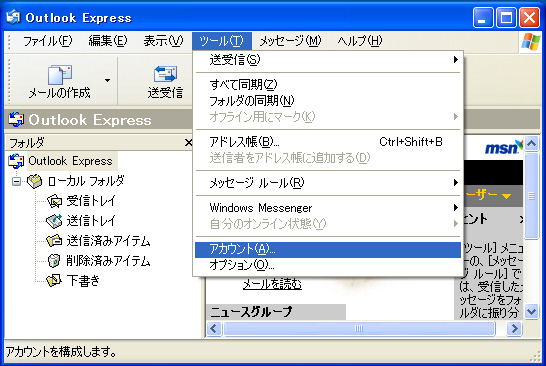Viewport: 546px width, 366px height.
Task: Select the 受信トレイ tree label
Action: (91, 201)
